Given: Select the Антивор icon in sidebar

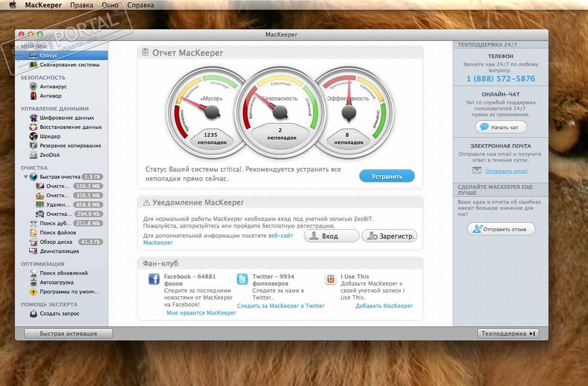Looking at the screenshot, I should [33, 96].
